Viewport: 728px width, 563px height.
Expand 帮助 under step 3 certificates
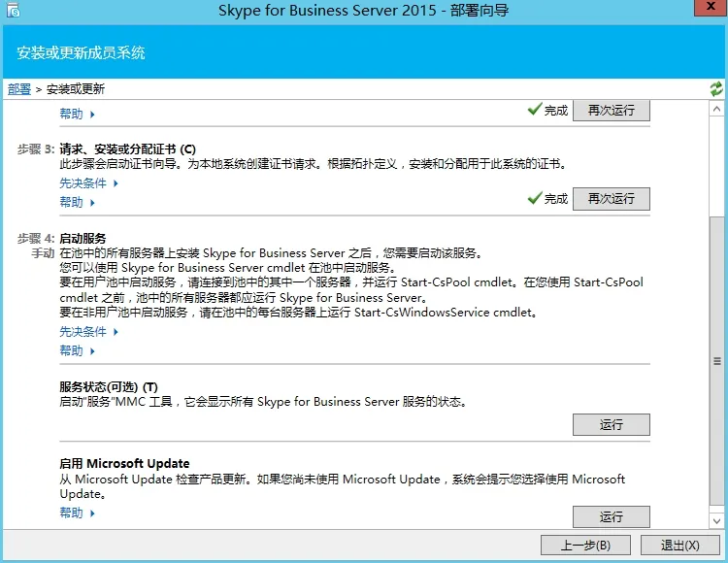(77, 202)
